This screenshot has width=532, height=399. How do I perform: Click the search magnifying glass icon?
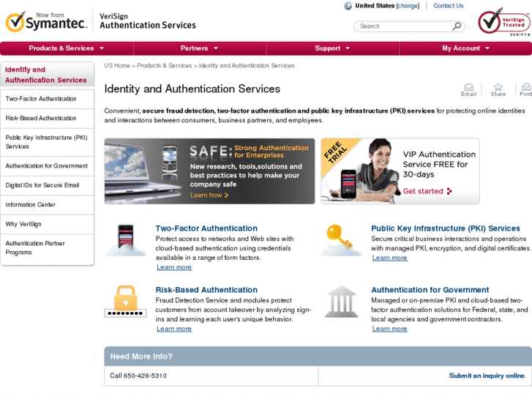pyautogui.click(x=457, y=26)
